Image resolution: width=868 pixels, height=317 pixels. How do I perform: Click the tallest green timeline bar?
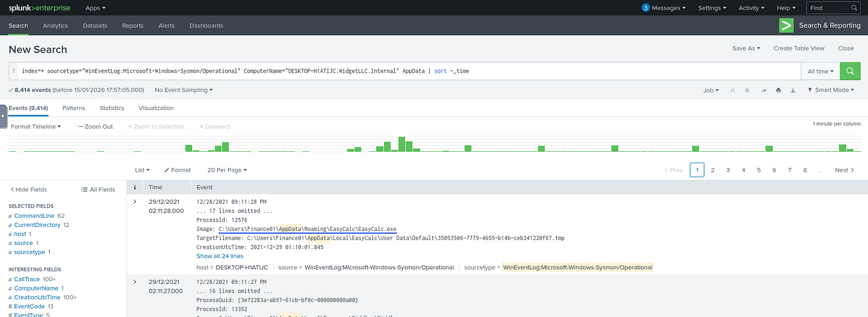(402, 144)
